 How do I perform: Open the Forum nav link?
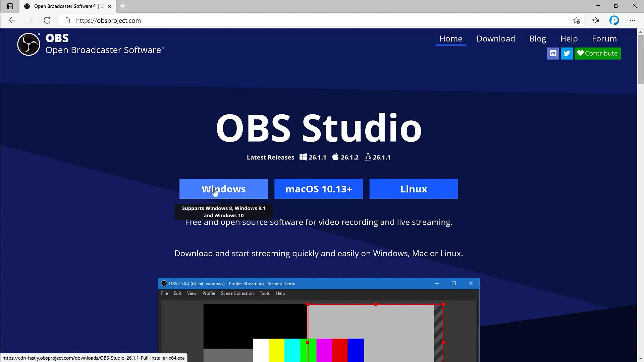(604, 39)
